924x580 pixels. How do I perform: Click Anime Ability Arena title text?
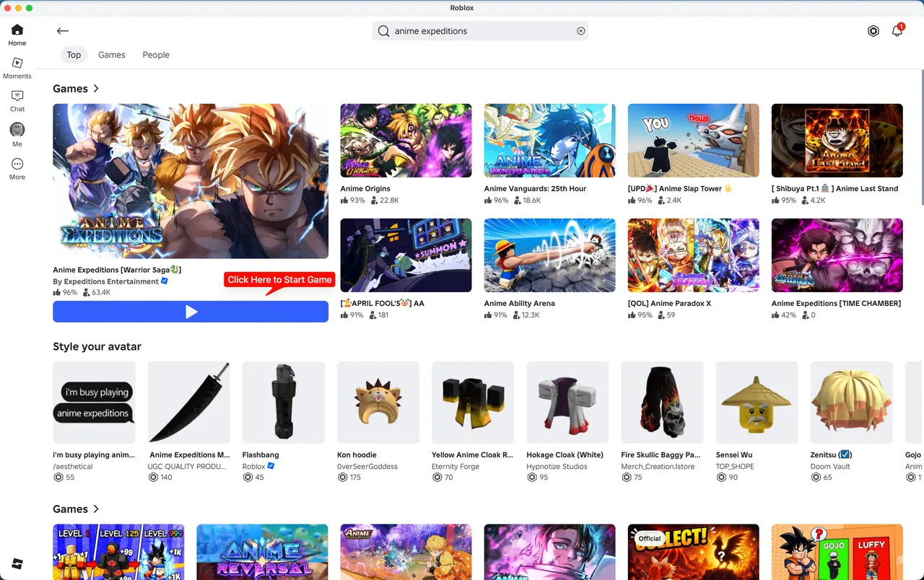[520, 303]
